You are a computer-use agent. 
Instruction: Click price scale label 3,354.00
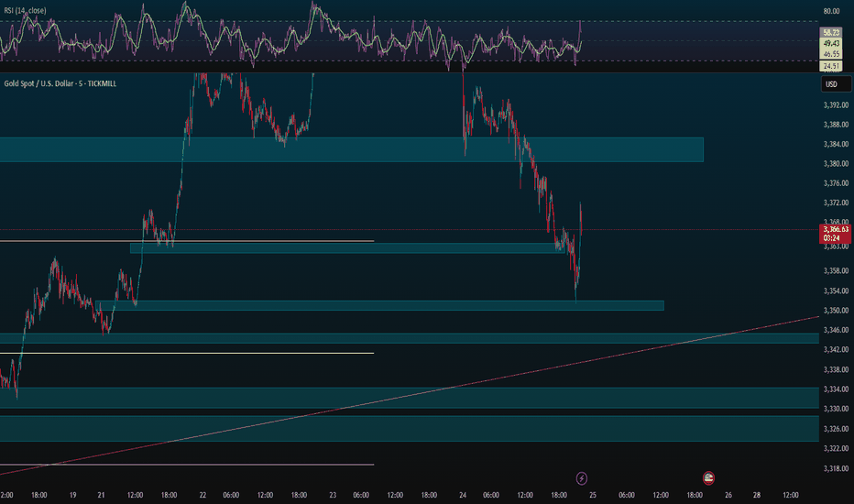(836, 291)
